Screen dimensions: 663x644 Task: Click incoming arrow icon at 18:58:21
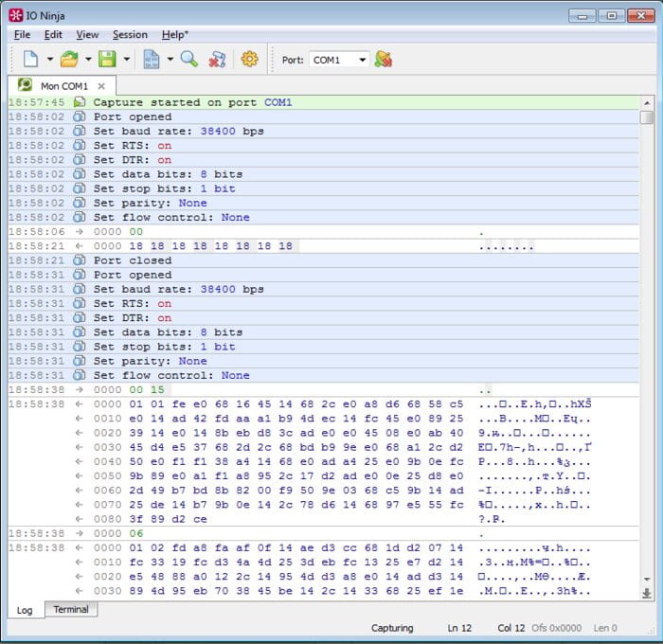pyautogui.click(x=79, y=246)
